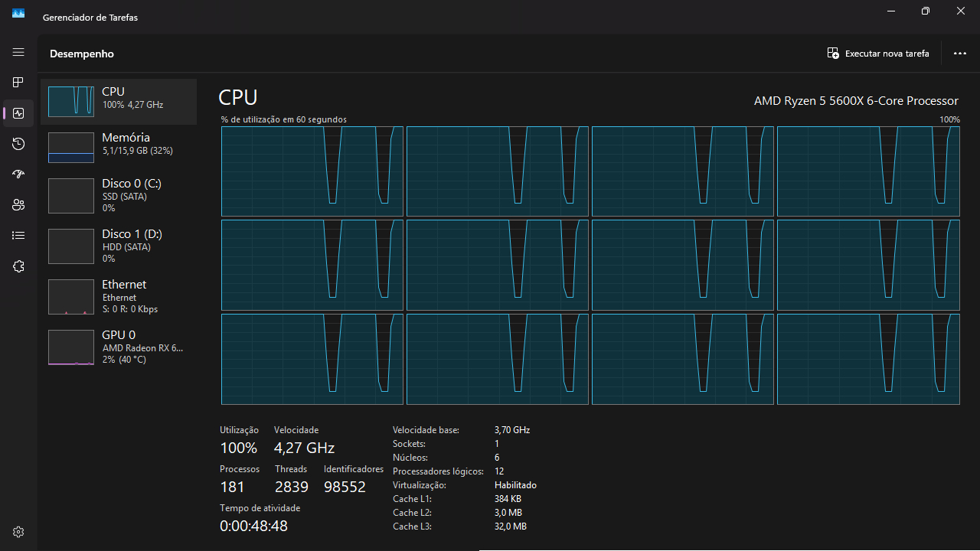The image size is (980, 551).
Task: Open the Details page icon
Action: pos(18,236)
